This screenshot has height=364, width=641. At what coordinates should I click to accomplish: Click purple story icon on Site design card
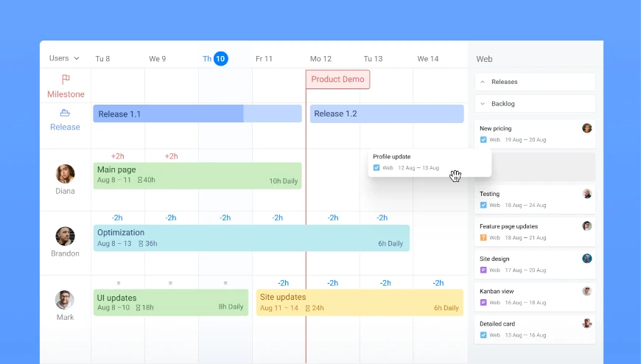click(x=483, y=270)
